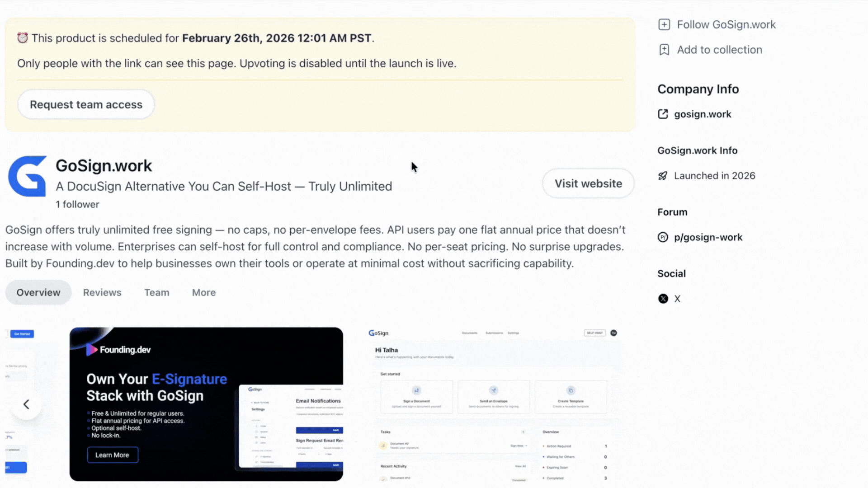Switch to the Team tab

(156, 292)
